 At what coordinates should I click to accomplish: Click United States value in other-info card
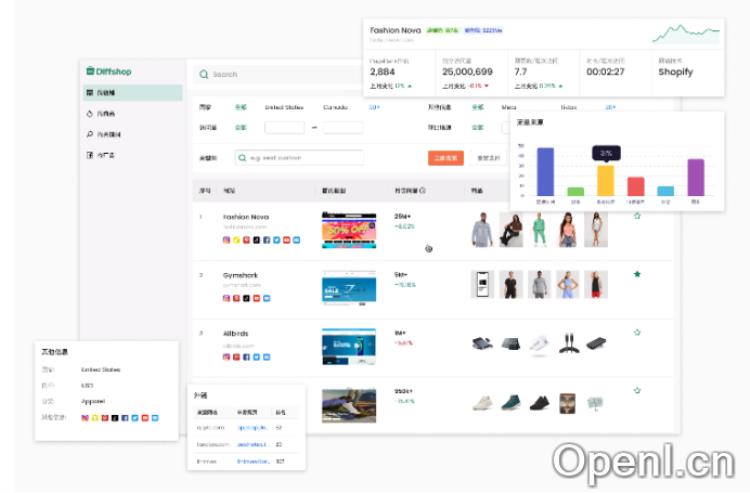tap(100, 370)
